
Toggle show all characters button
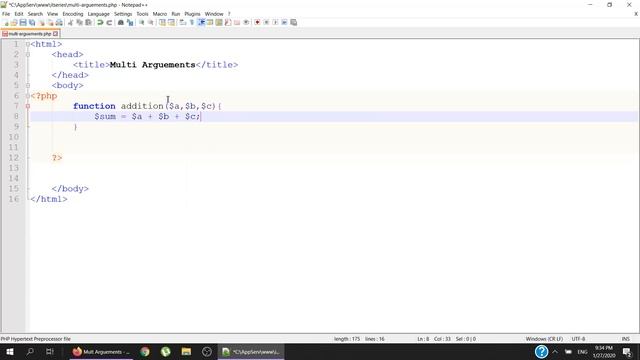tap(192, 22)
